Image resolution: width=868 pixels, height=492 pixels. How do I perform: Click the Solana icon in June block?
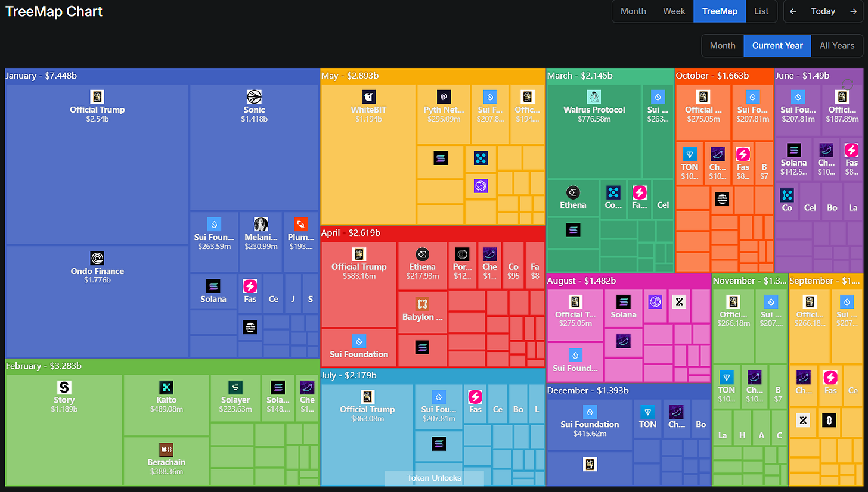pos(793,150)
